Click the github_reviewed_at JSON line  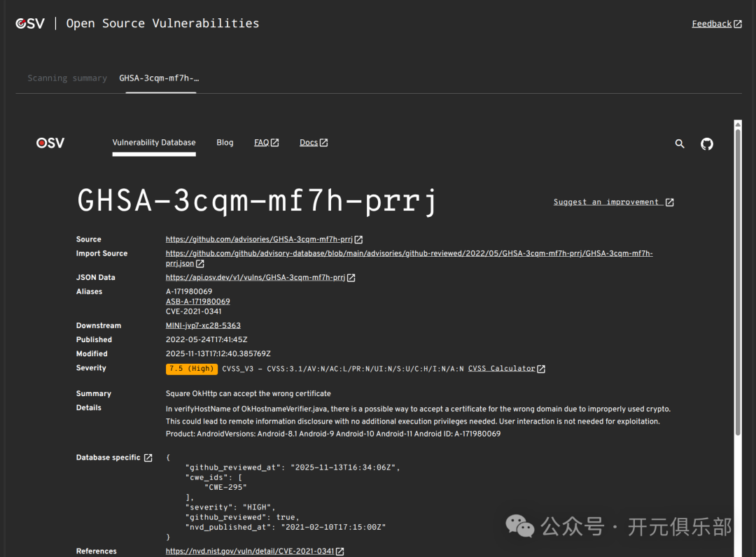click(293, 467)
